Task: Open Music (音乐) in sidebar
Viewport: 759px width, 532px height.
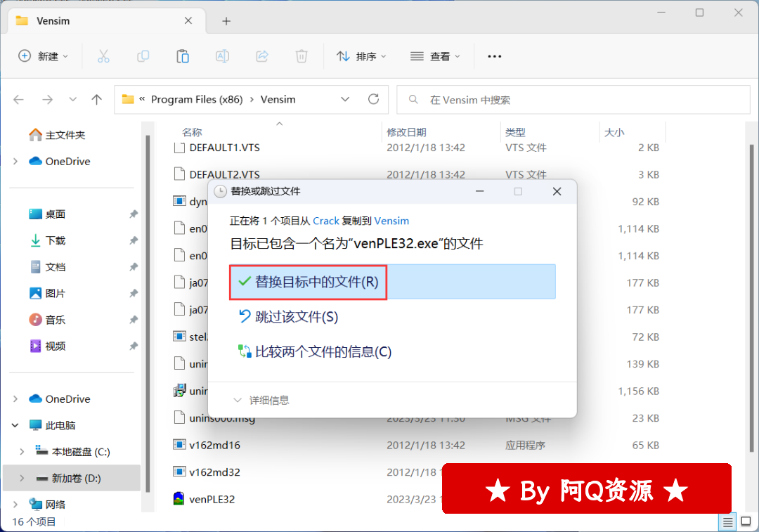Action: 47,320
